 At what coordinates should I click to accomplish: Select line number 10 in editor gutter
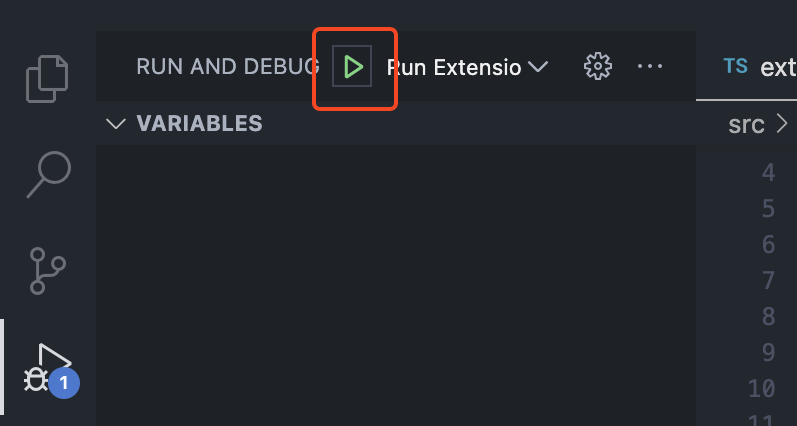pyautogui.click(x=762, y=388)
